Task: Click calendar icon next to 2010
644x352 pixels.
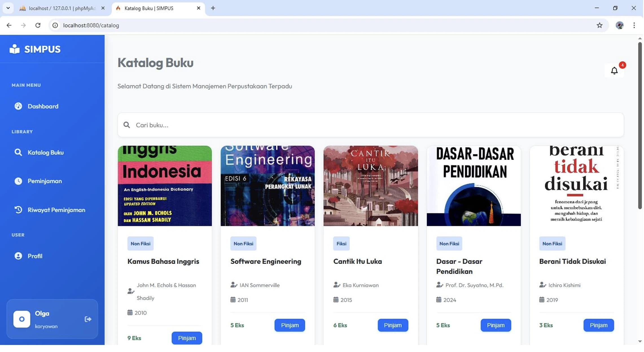Action: 130,313
